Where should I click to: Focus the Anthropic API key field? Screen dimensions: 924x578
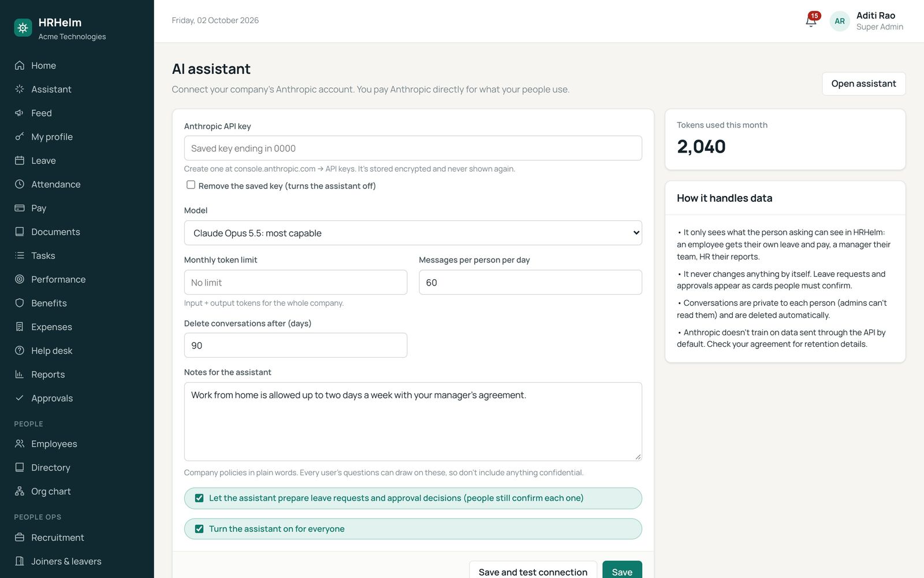click(413, 148)
